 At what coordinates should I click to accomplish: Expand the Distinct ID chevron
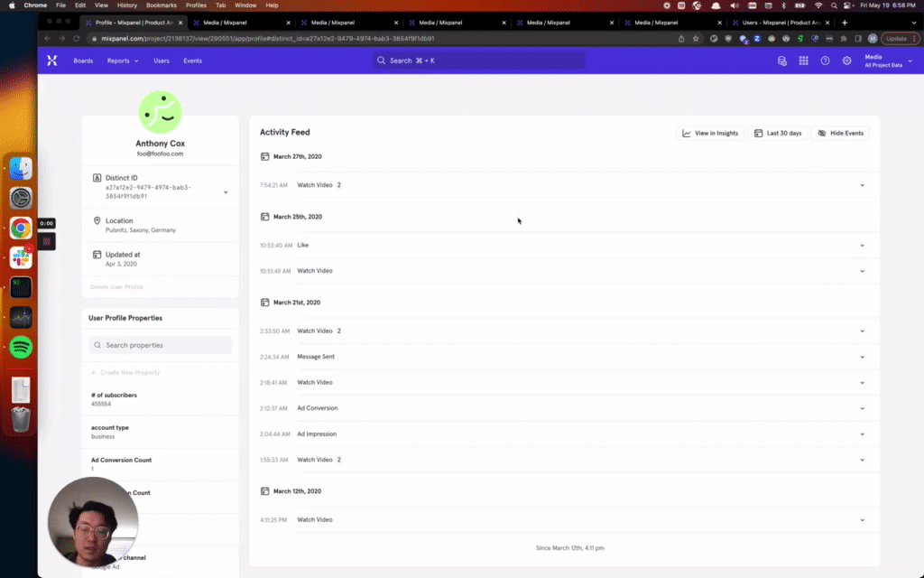point(226,191)
